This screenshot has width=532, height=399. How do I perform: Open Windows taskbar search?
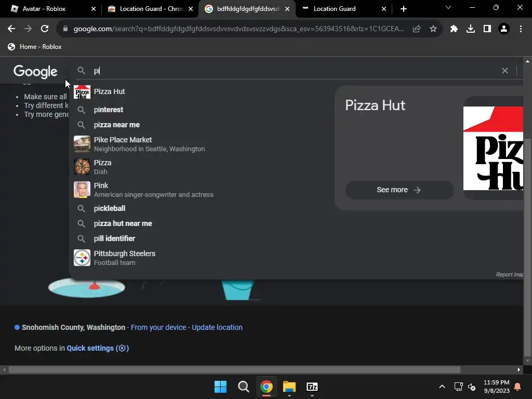(243, 387)
